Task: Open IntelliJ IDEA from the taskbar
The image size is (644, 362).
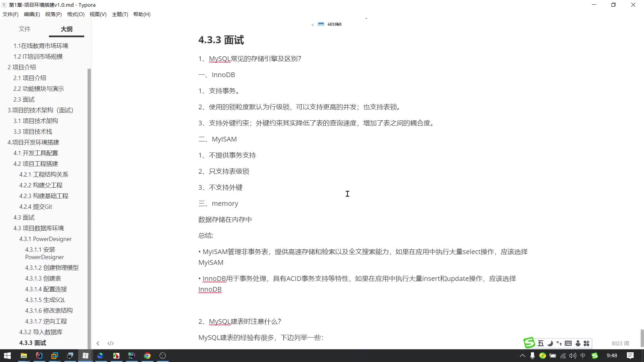Action: click(x=39, y=356)
